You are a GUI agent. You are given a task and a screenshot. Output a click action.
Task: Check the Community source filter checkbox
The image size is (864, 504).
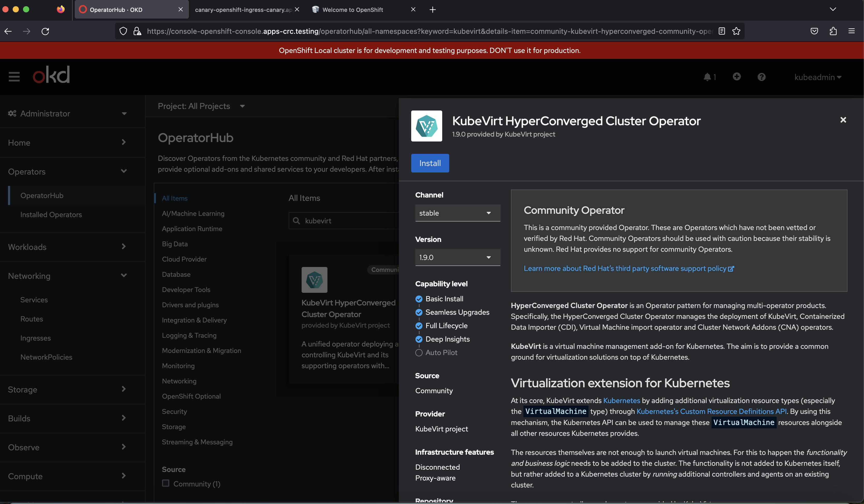point(166,483)
